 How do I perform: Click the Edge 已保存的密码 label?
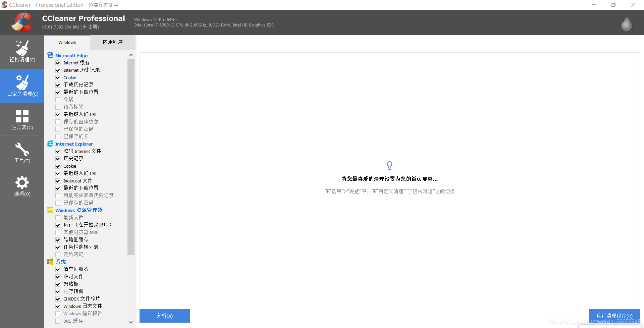click(78, 129)
